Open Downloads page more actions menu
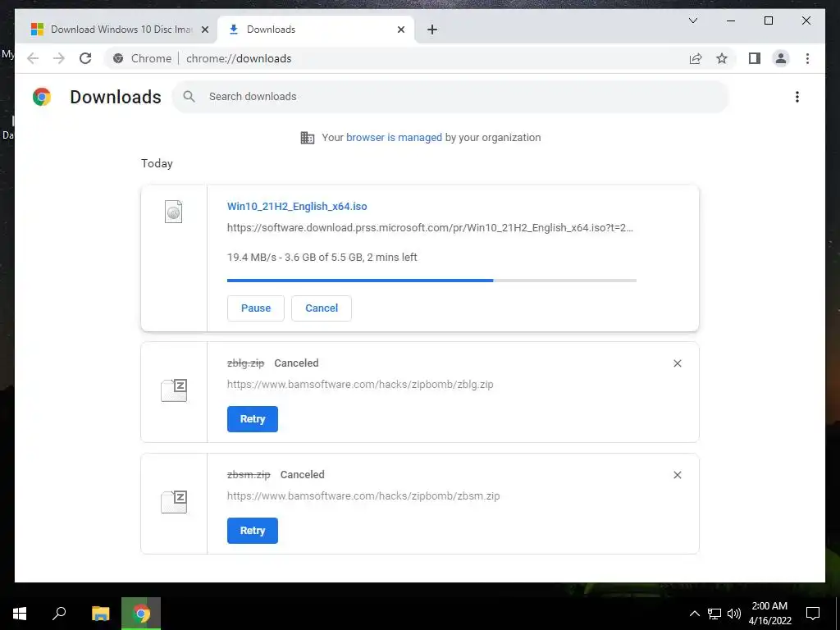The width and height of the screenshot is (840, 630). click(797, 97)
